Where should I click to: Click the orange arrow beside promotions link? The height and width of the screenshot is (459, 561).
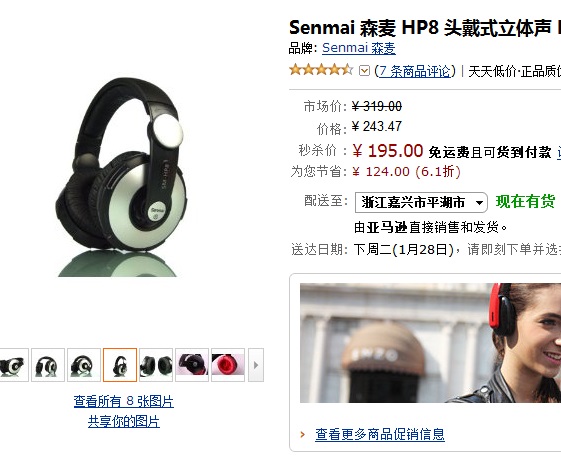[x=303, y=434]
